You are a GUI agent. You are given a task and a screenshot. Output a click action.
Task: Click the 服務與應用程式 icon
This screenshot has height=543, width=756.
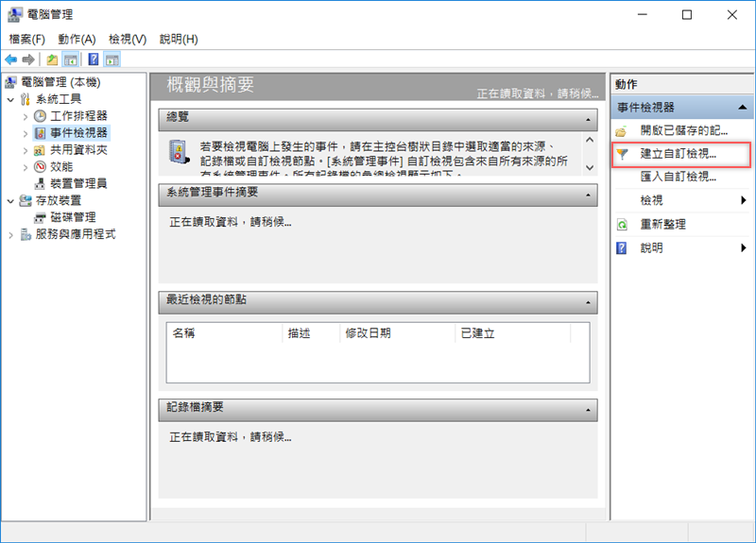pyautogui.click(x=26, y=234)
